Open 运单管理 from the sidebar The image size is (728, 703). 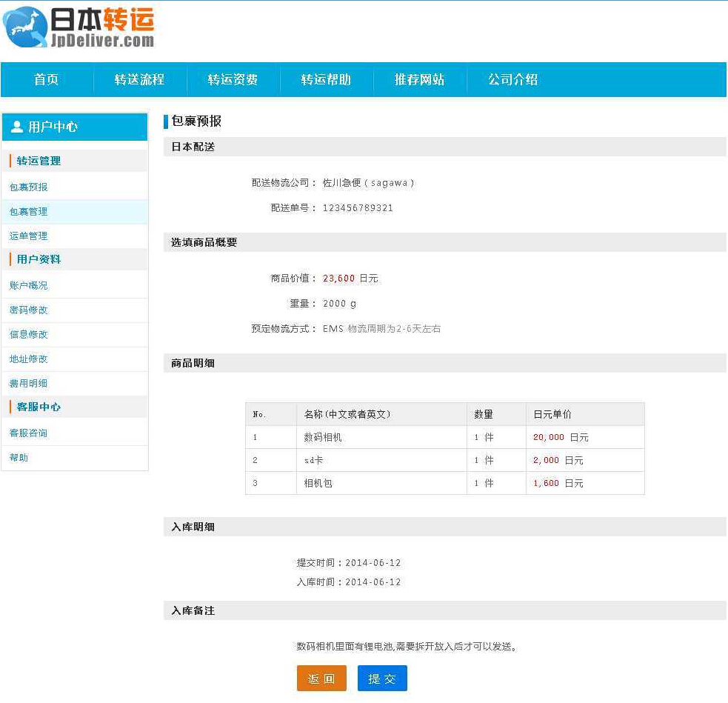click(28, 236)
